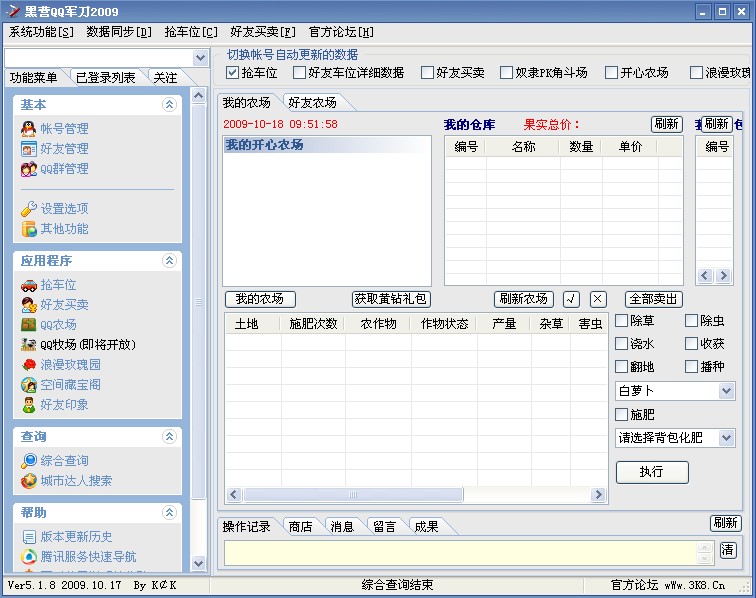Click the 设置选项 wrench icon
The width and height of the screenshot is (756, 598).
29,209
